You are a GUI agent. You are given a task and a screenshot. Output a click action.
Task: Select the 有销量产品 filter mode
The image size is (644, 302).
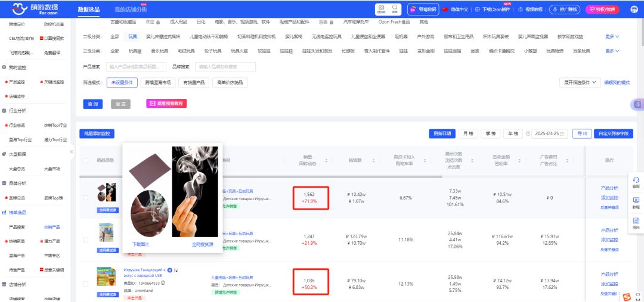(x=194, y=82)
